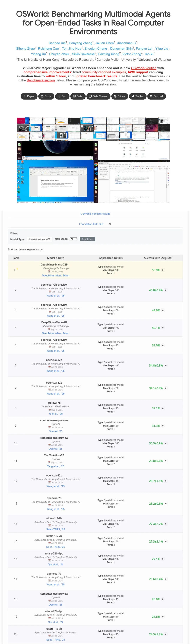Open the Model Type dropdown
The width and height of the screenshot is (190, 644).
click(39, 239)
